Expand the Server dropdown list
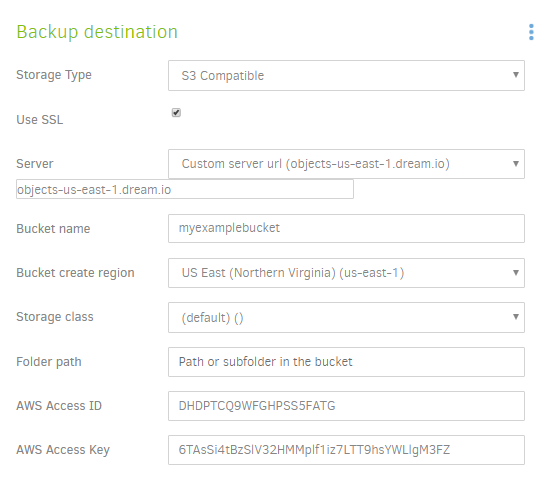The image size is (553, 479). [x=346, y=164]
